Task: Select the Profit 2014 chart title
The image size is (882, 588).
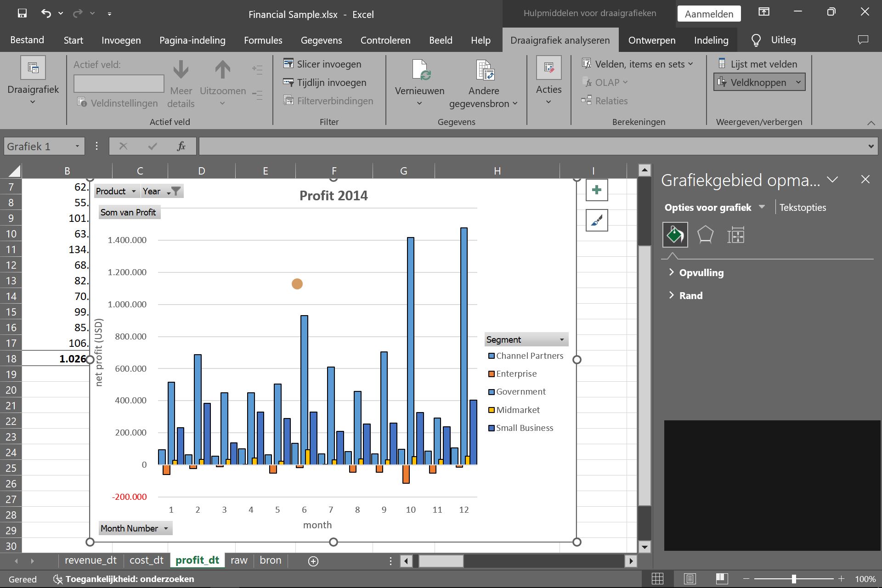Action: pyautogui.click(x=334, y=196)
